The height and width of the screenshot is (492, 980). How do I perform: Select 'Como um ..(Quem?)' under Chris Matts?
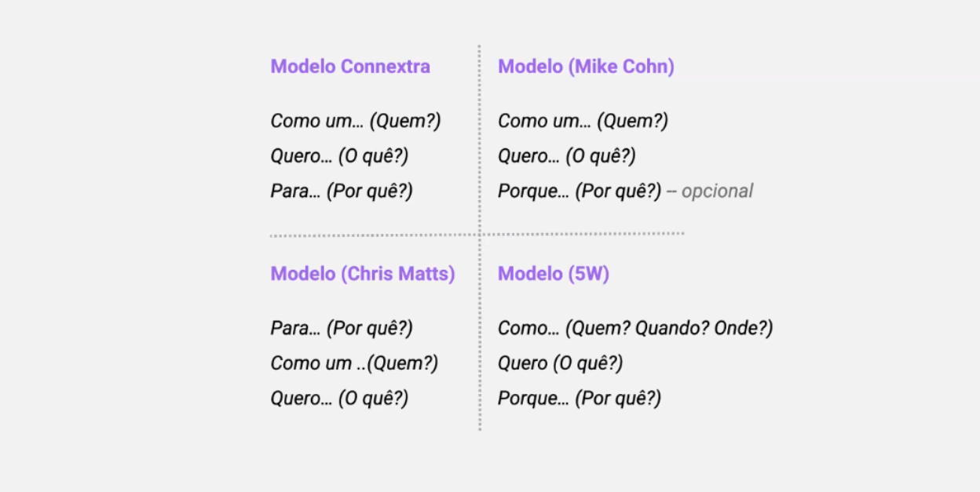[354, 363]
